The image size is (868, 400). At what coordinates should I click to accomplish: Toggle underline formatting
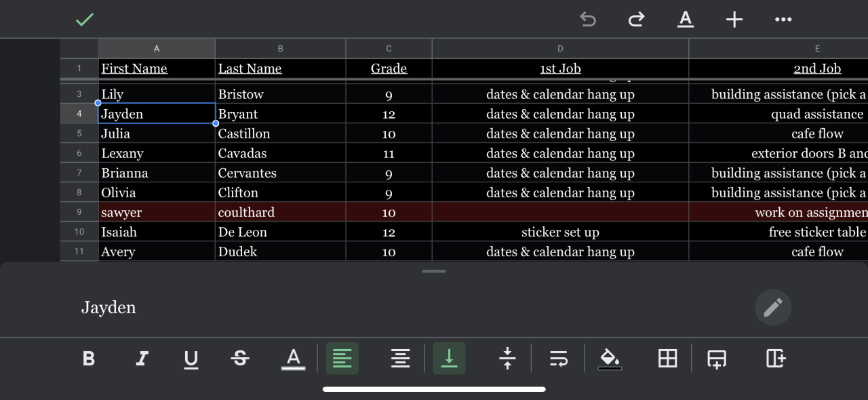point(191,359)
